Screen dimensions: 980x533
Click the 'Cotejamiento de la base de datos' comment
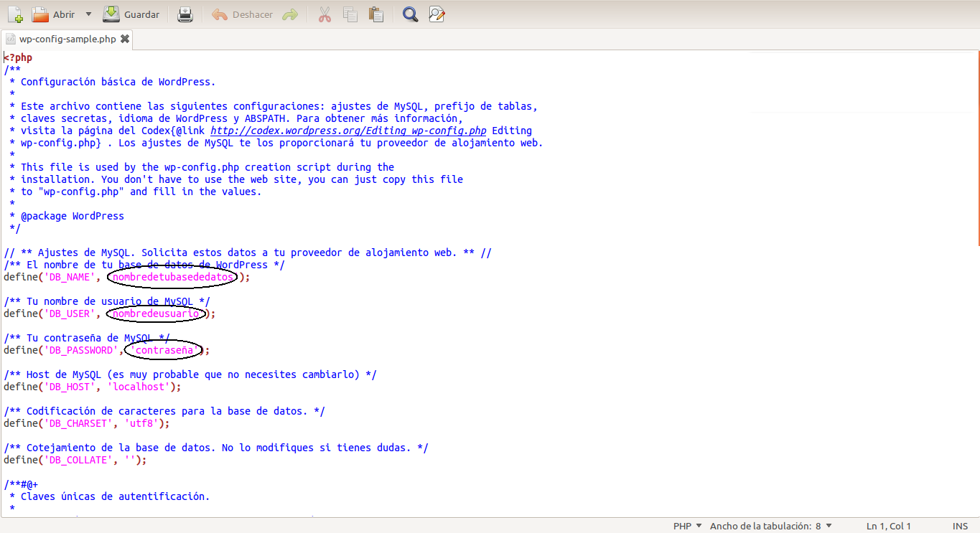[x=216, y=448]
